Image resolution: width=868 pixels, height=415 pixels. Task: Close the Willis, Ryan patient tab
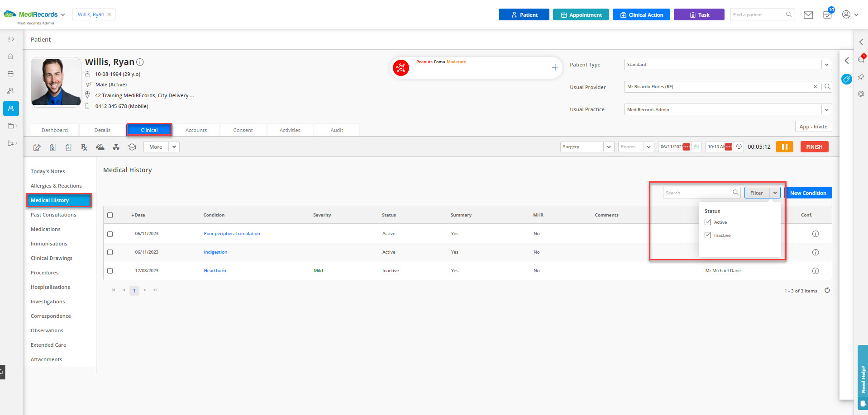(x=109, y=14)
